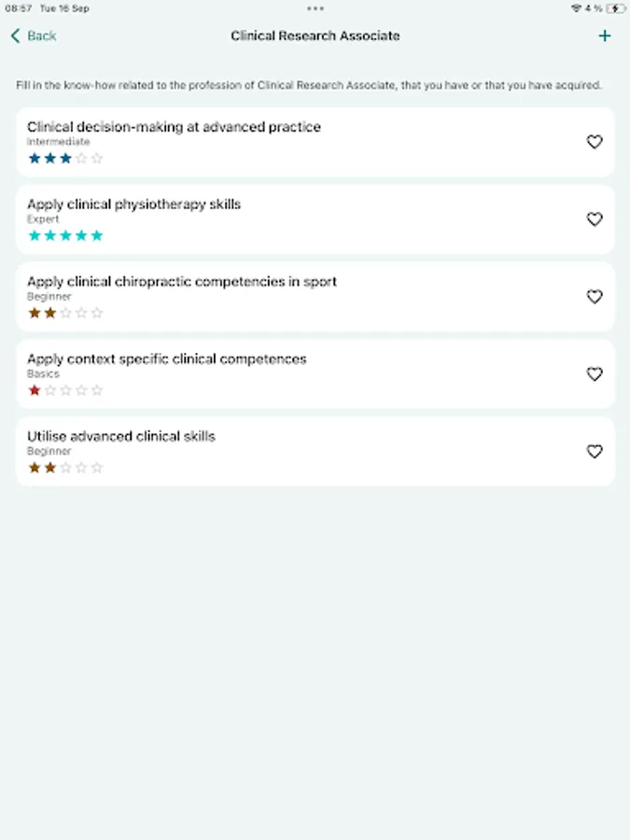Open the Clinical decision-making skill card

[x=280, y=142]
